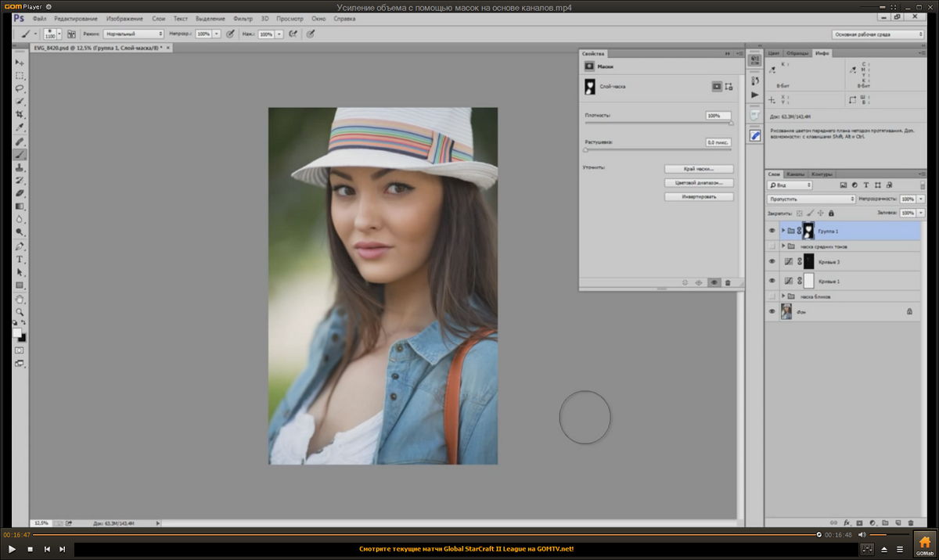The width and height of the screenshot is (939, 560).
Task: Expand the Группа 1 layer group
Action: pos(782,231)
